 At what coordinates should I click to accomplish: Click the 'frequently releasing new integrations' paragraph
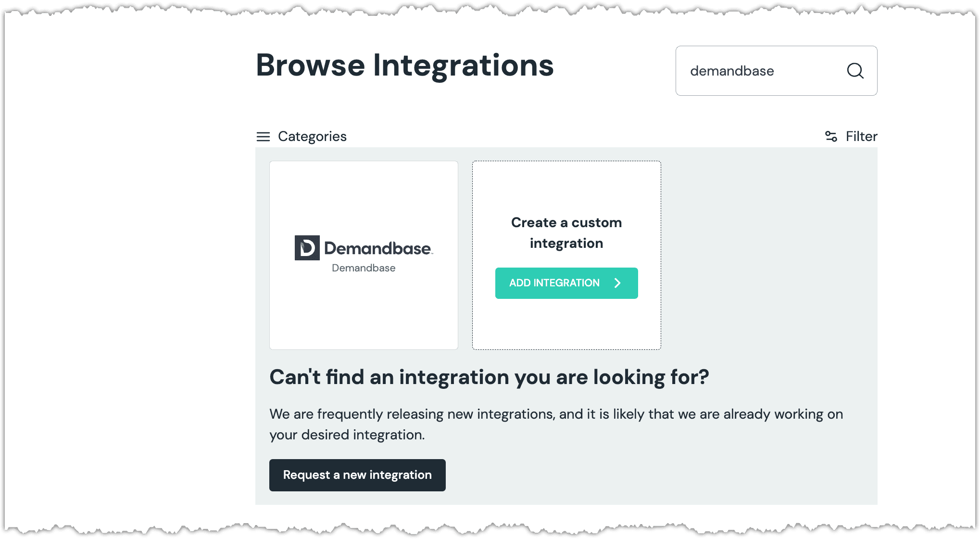coord(556,424)
